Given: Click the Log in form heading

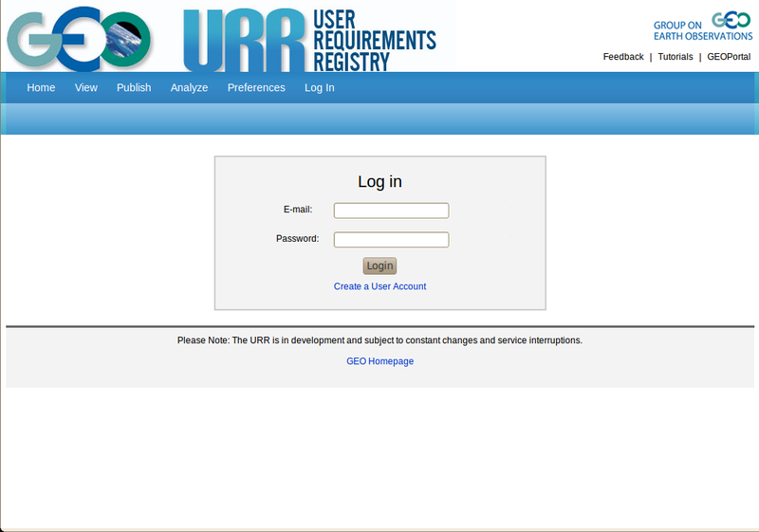Looking at the screenshot, I should click(379, 182).
